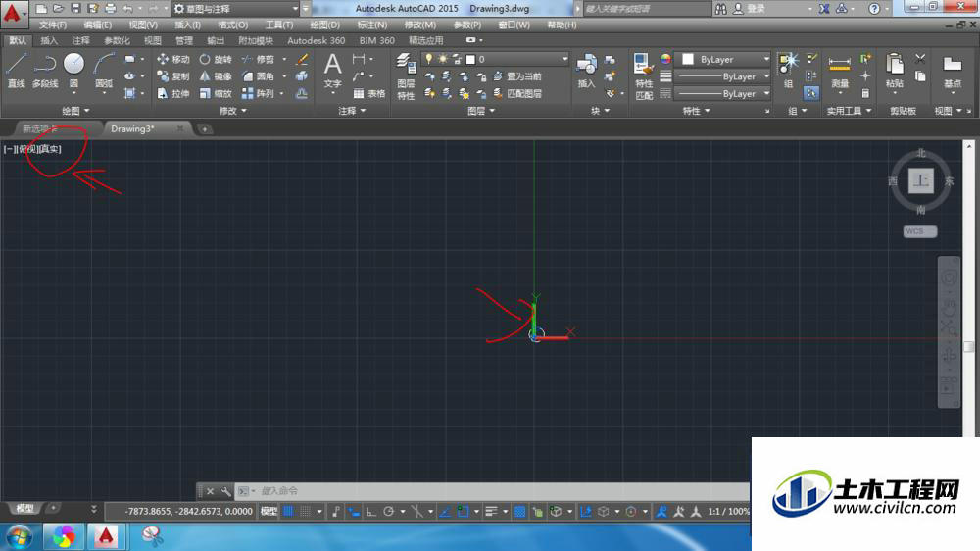Click the 圆角 (Fillet) tool
980x551 pixels.
click(x=258, y=76)
